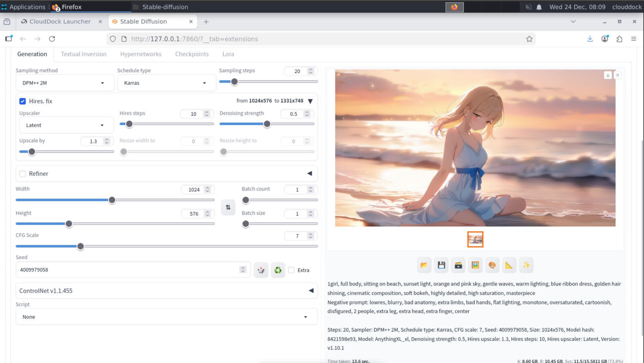
Task: Select the generated image thumbnail
Action: [x=475, y=239]
